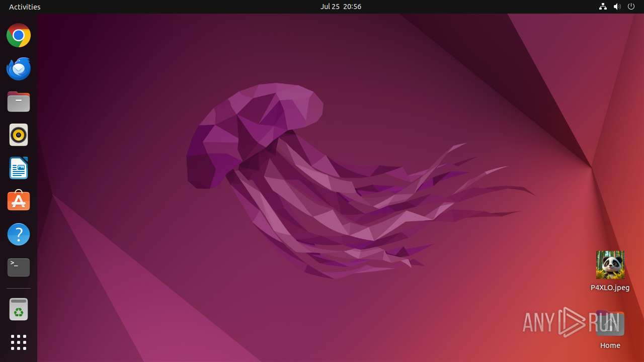Open Ubuntu Software store
Screen dimensions: 644x362
(x=19, y=201)
